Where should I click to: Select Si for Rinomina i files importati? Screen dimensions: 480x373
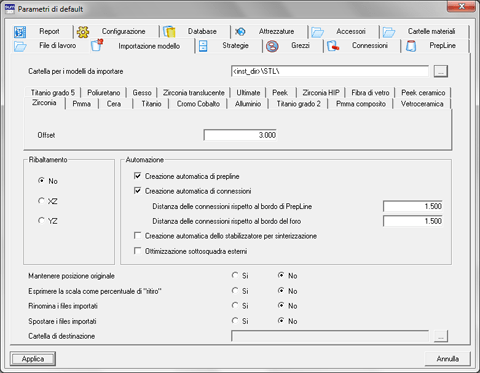click(235, 305)
